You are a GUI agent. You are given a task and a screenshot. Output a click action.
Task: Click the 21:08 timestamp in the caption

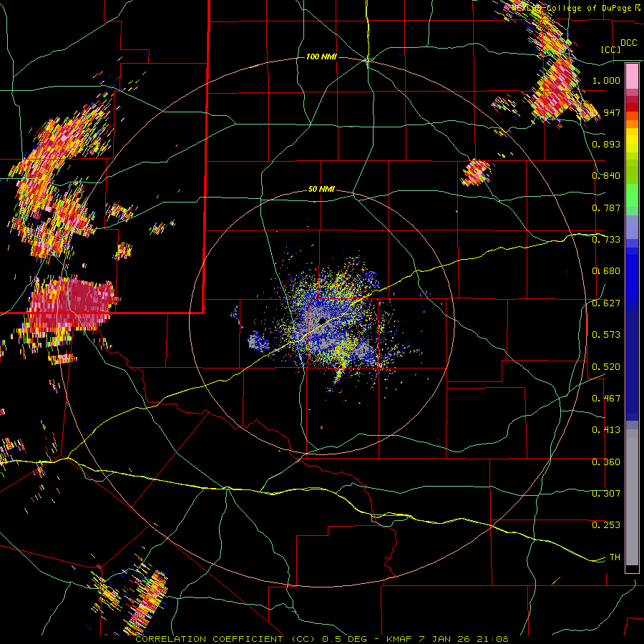[x=494, y=639]
